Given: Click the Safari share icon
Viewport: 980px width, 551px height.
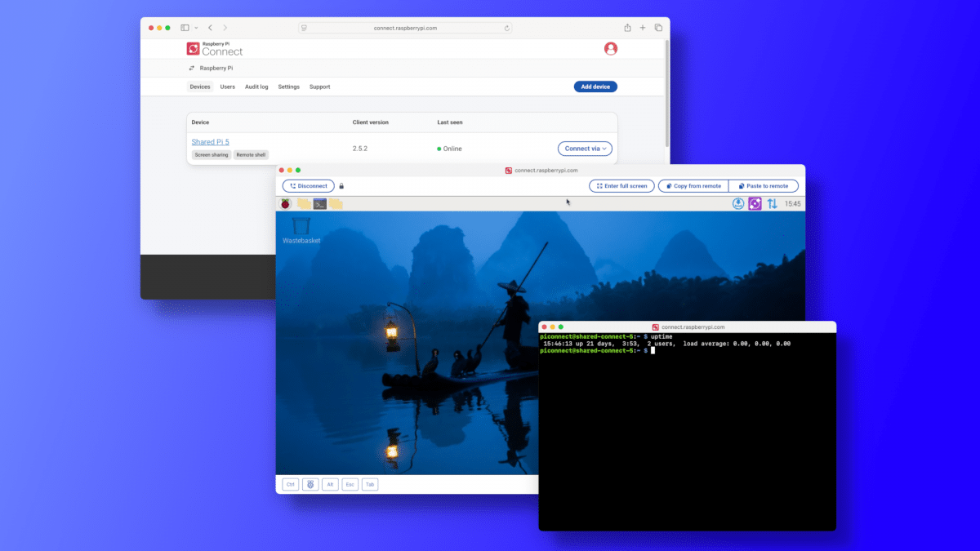Looking at the screenshot, I should (x=627, y=28).
